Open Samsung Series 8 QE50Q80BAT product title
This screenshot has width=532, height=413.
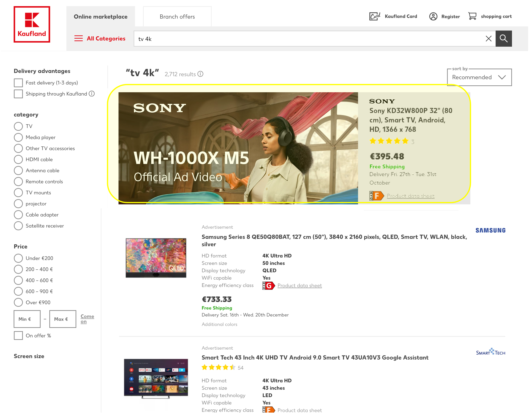click(334, 241)
